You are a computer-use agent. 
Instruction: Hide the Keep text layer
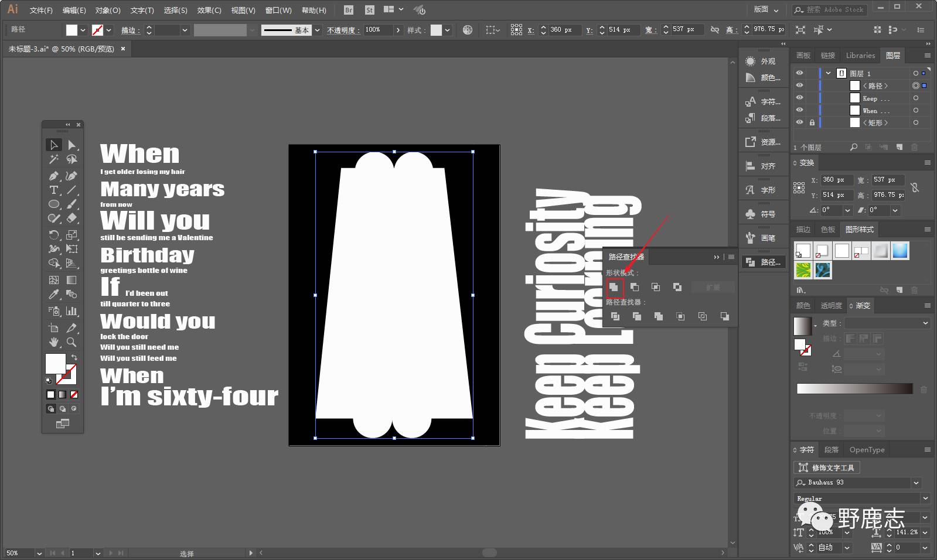pyautogui.click(x=799, y=98)
